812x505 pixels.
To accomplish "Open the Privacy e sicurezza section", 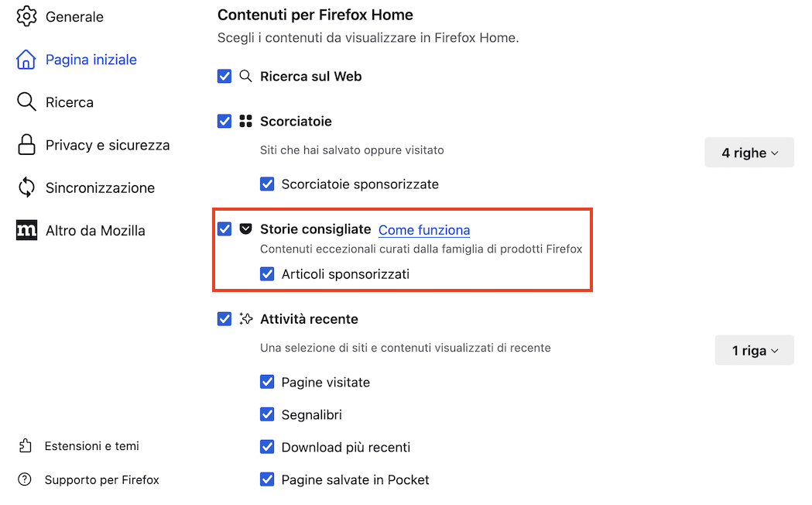I will pyautogui.click(x=107, y=145).
